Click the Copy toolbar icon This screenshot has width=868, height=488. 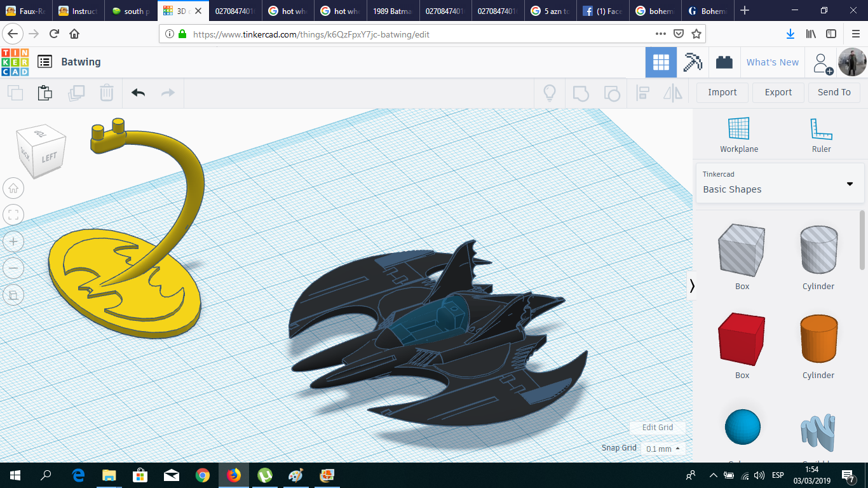tap(15, 93)
